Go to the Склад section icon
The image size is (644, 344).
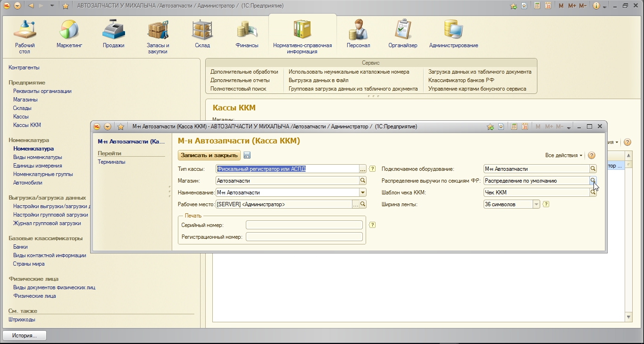[202, 30]
